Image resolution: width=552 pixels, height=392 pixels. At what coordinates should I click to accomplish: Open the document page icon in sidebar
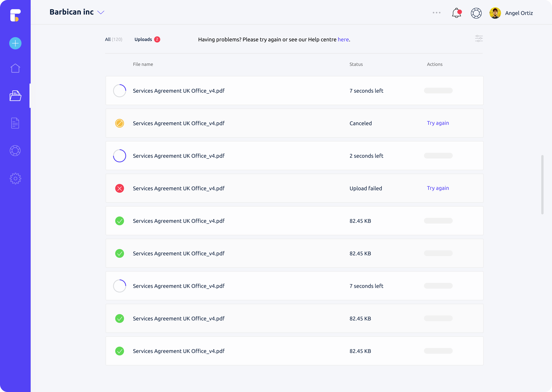(x=15, y=123)
